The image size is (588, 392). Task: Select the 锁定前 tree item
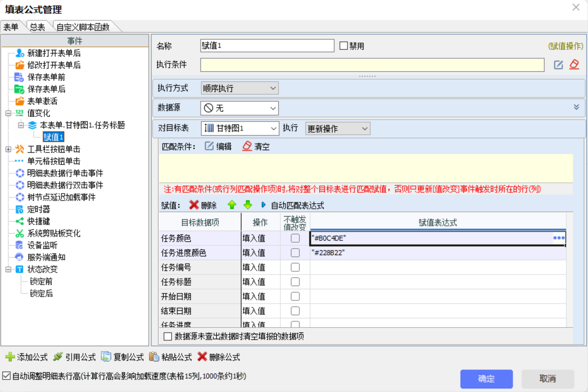pos(41,281)
